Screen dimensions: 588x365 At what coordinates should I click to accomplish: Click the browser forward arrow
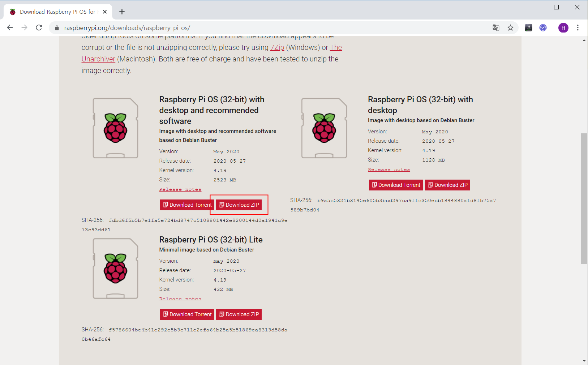tap(24, 28)
